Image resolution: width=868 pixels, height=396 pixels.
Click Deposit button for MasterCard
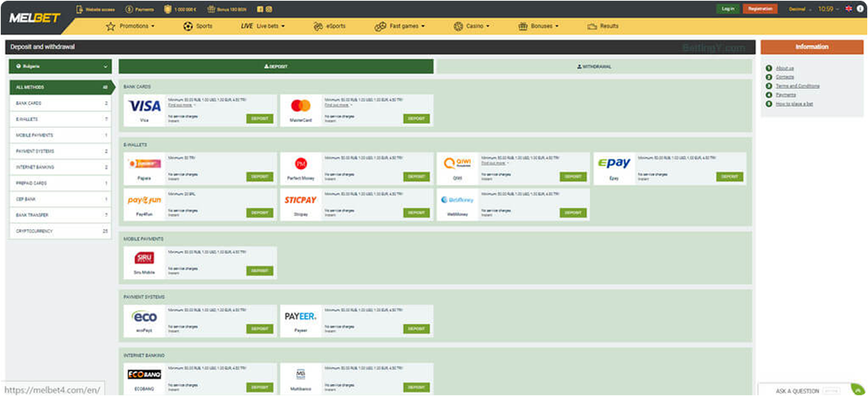[416, 118]
